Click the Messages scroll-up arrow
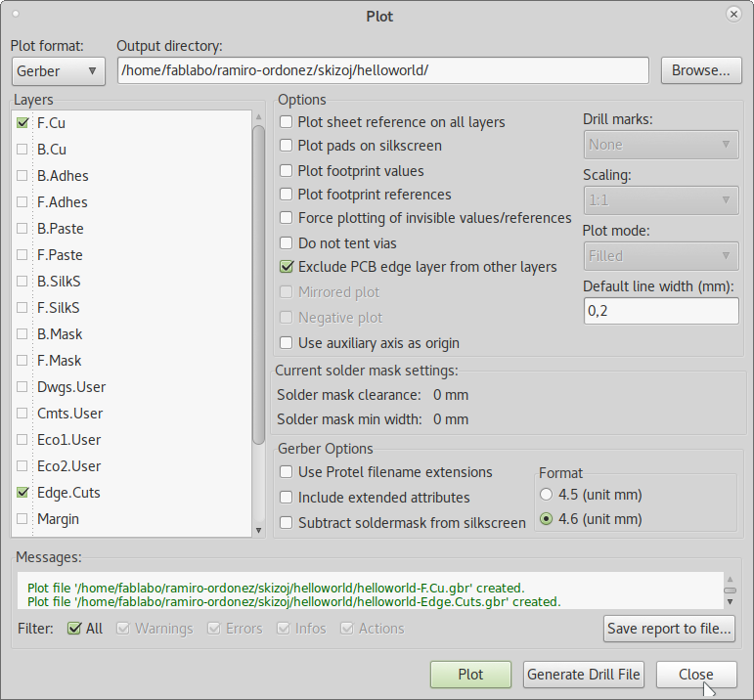Screen dimensions: 754x700 click(x=730, y=579)
